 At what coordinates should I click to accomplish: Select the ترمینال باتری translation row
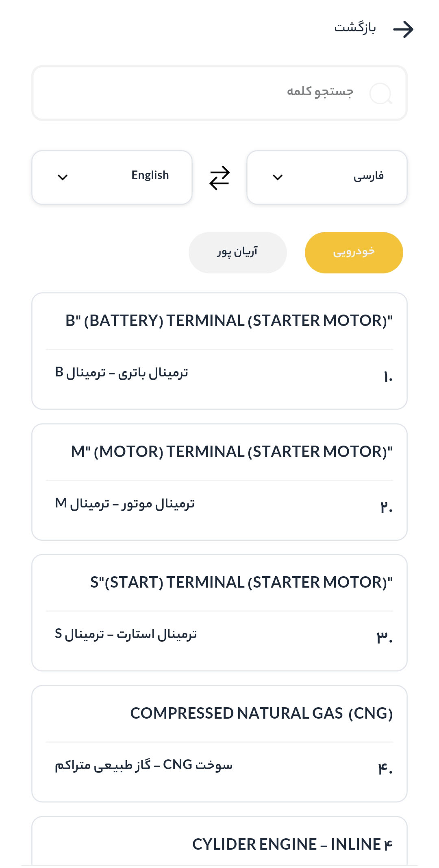tap(219, 374)
